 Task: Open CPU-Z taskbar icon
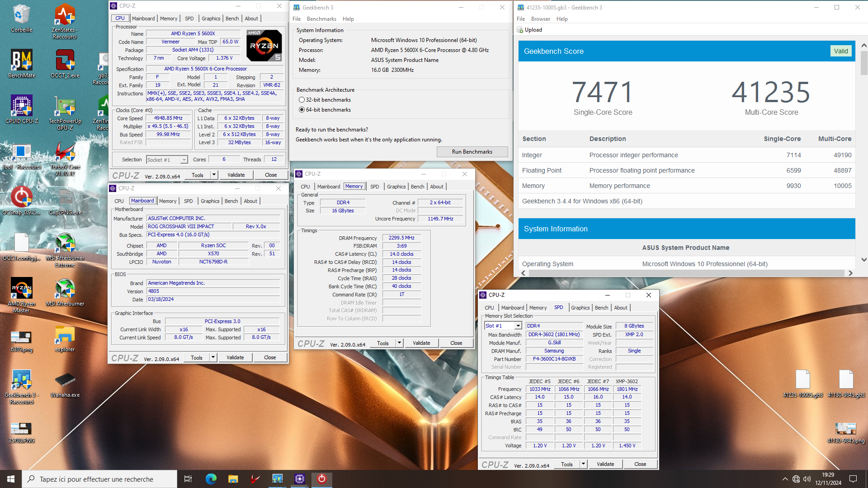(300, 479)
